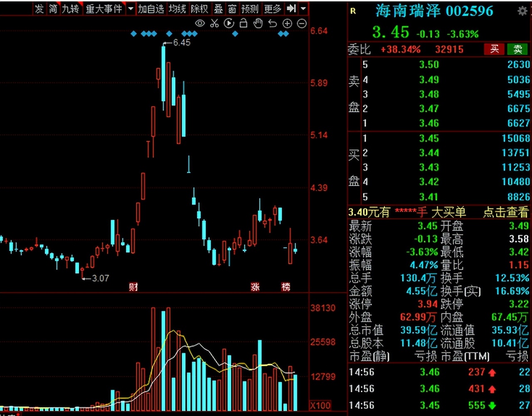
Task: Click the 简 toolbar button
Action: pos(53,9)
